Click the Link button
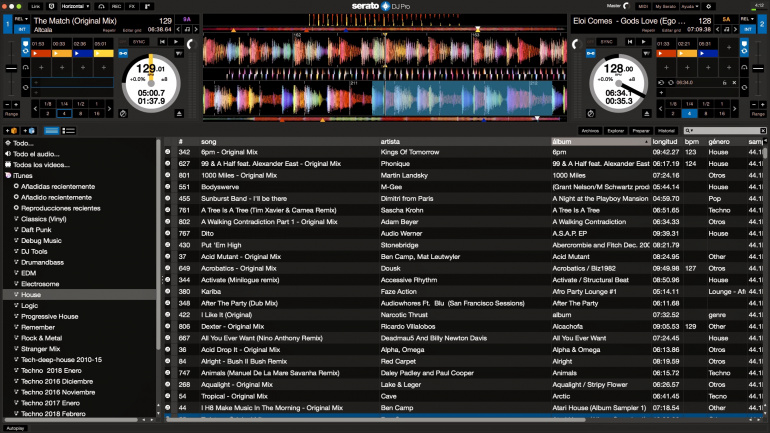This screenshot has height=433, width=770. click(36, 6)
